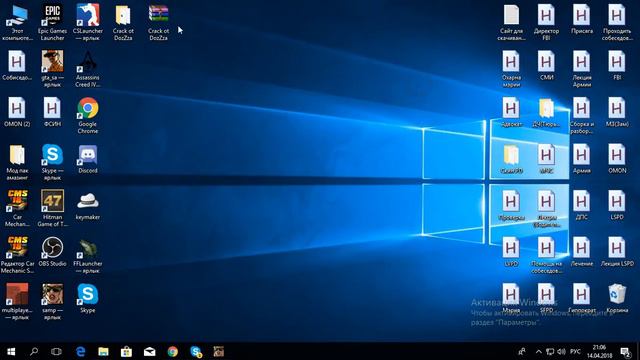Select the Адвокат file icon
Viewport: 640px width, 360px height.
coord(511,112)
